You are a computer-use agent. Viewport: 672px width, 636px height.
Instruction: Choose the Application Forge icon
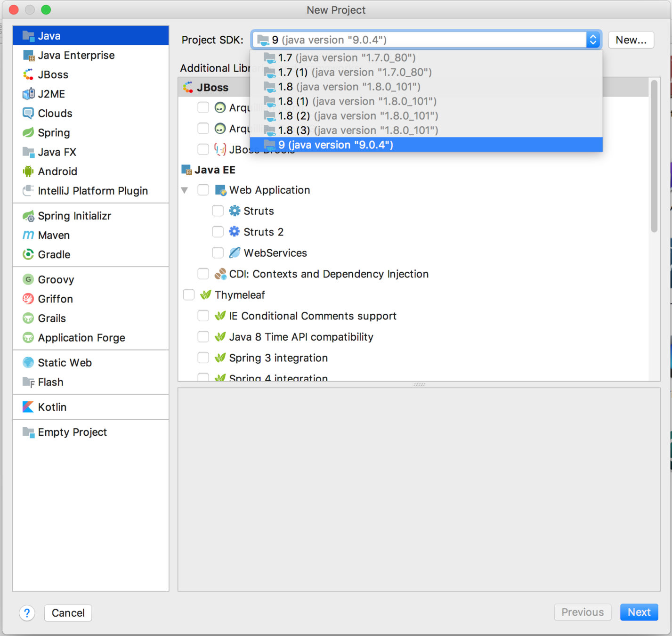point(28,338)
